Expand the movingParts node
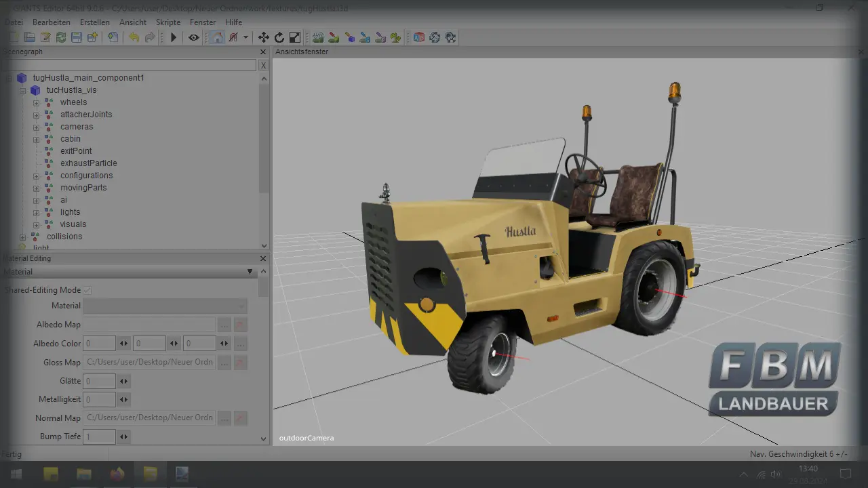The width and height of the screenshot is (868, 488). tap(36, 188)
